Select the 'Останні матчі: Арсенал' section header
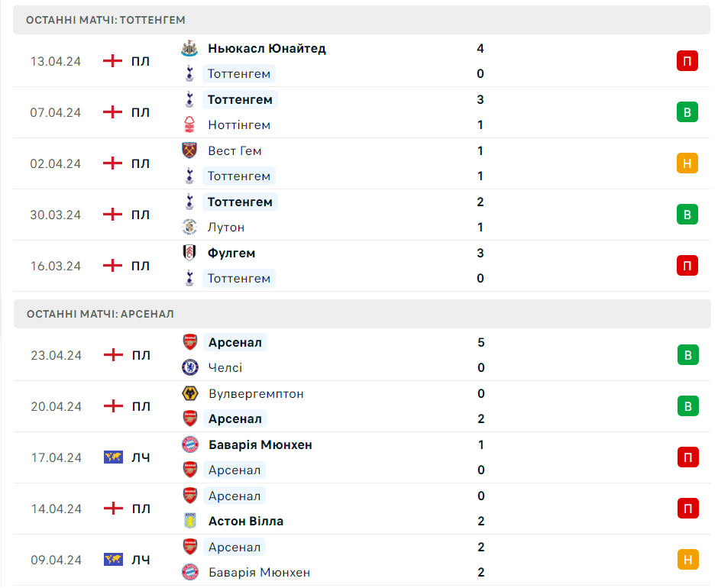The image size is (718, 588). (x=100, y=314)
